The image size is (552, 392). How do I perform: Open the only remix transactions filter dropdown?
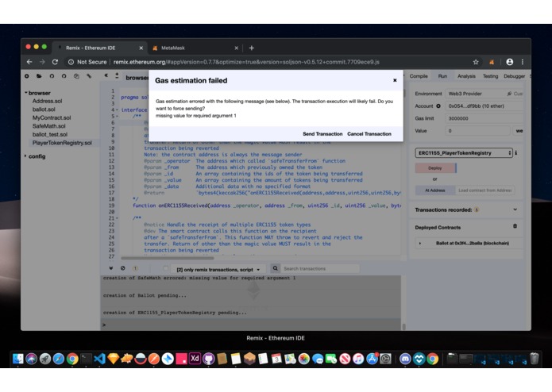point(218,270)
